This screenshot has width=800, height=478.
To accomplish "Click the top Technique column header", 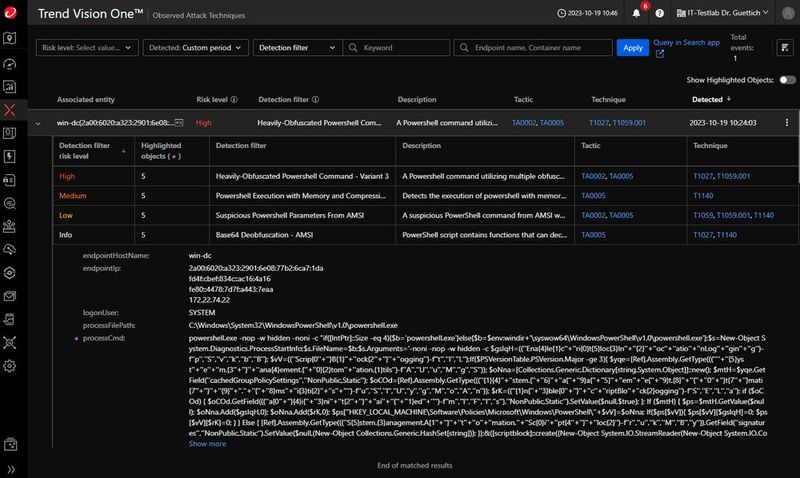I will tap(608, 99).
